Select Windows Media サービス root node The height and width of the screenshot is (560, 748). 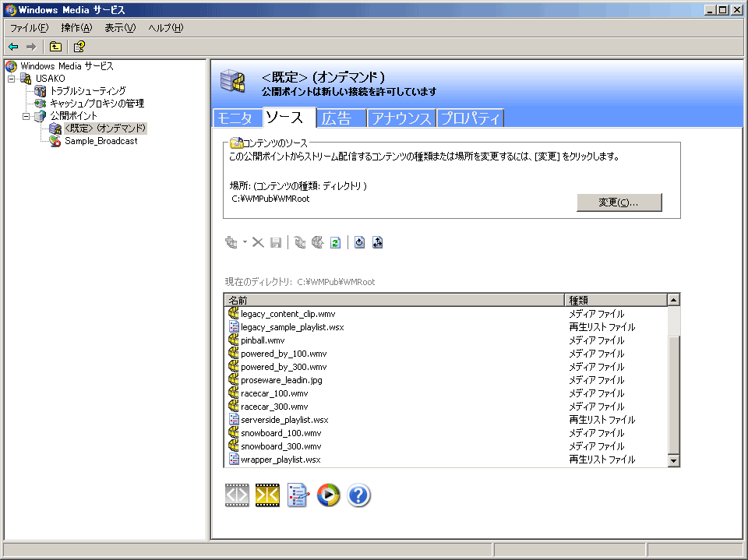pos(67,66)
